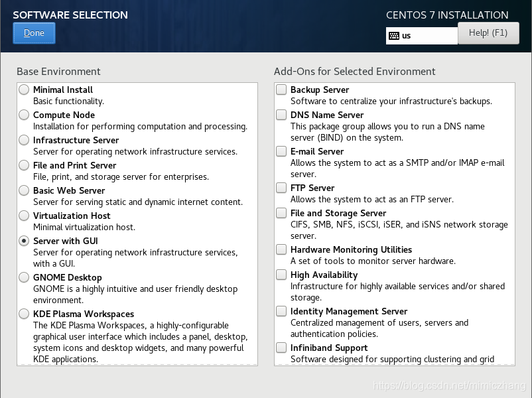Viewport: 532px width, 398px height.
Task: Enable the Backup Server add-on checkbox
Action: point(281,90)
